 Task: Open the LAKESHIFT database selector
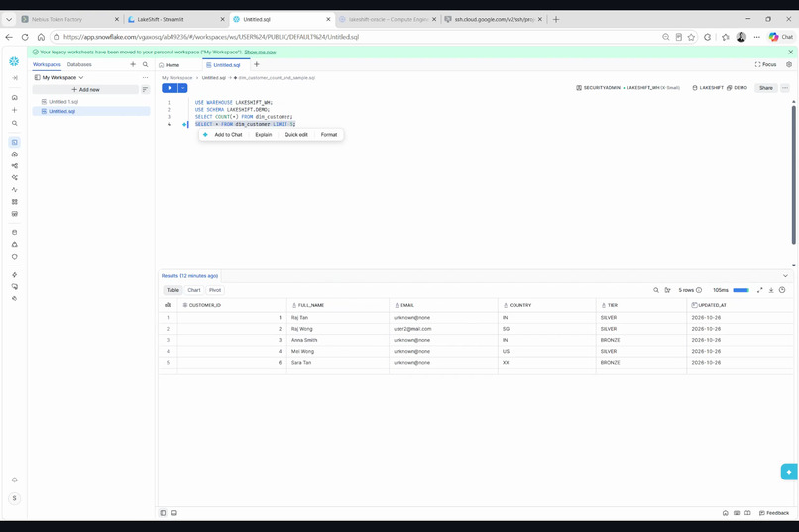pyautogui.click(x=708, y=88)
